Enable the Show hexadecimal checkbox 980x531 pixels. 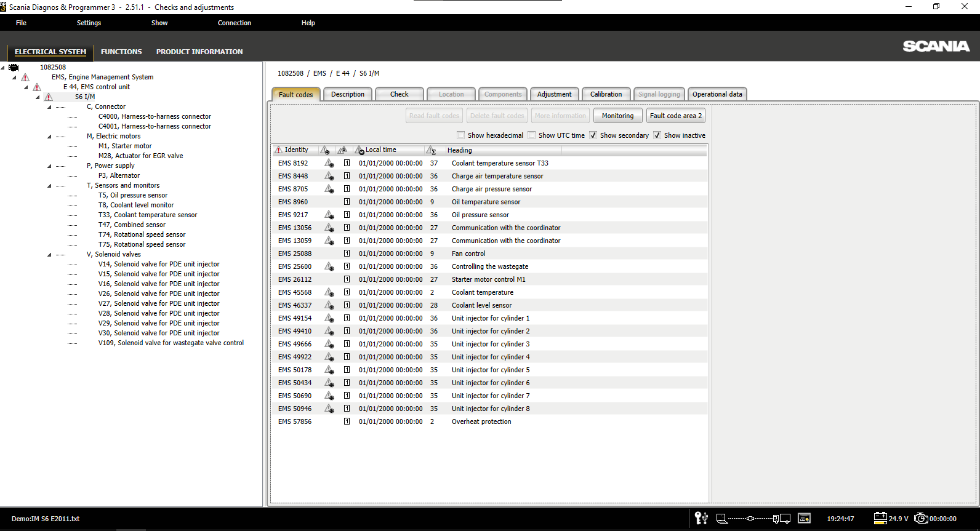coord(460,135)
